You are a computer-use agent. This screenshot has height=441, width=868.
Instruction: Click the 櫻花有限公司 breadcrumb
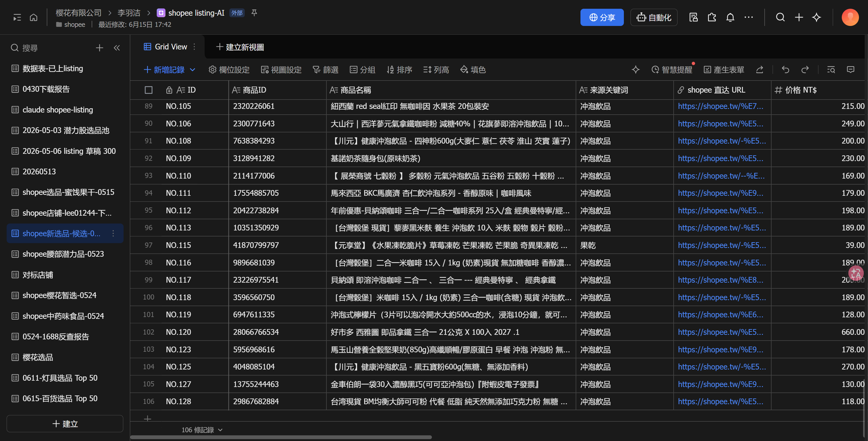tap(78, 13)
